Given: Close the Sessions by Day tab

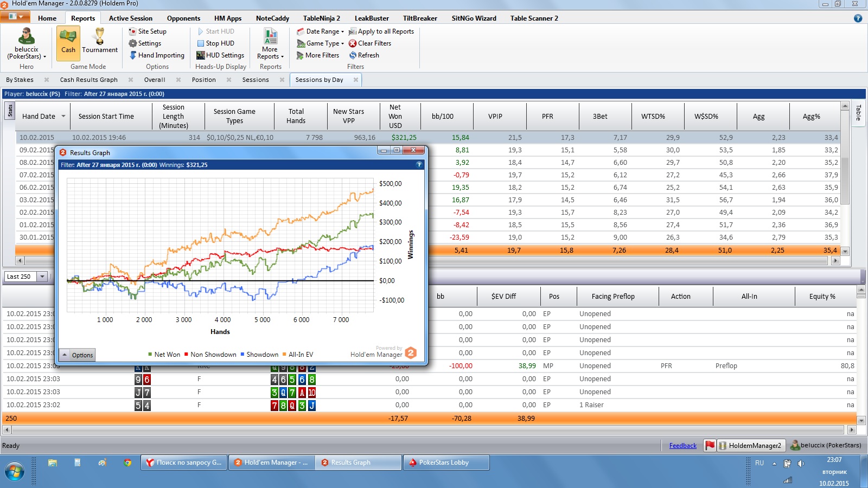Looking at the screenshot, I should click(356, 80).
